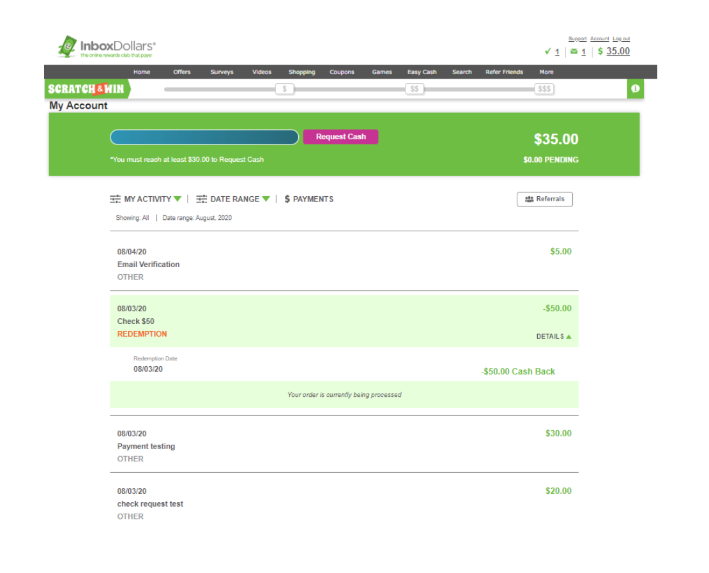The image size is (709, 573).
Task: Open the Games menu item
Action: (x=382, y=72)
